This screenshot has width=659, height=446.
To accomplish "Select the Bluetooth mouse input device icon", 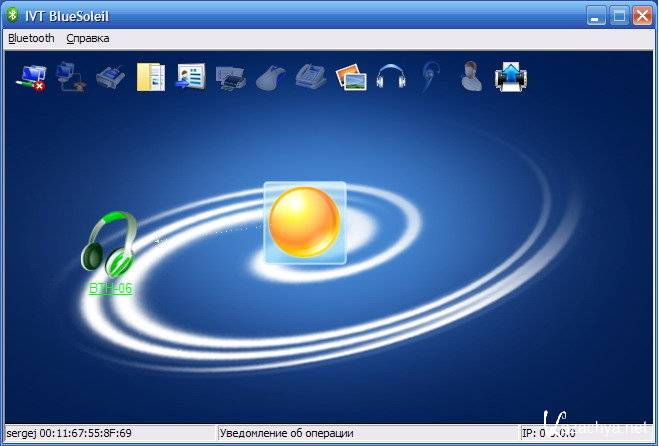I will tap(270, 77).
